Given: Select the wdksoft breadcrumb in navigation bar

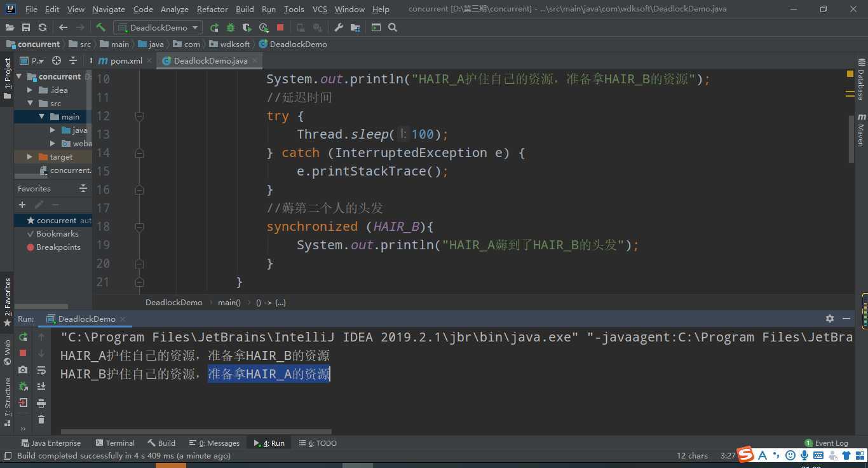Looking at the screenshot, I should (229, 44).
